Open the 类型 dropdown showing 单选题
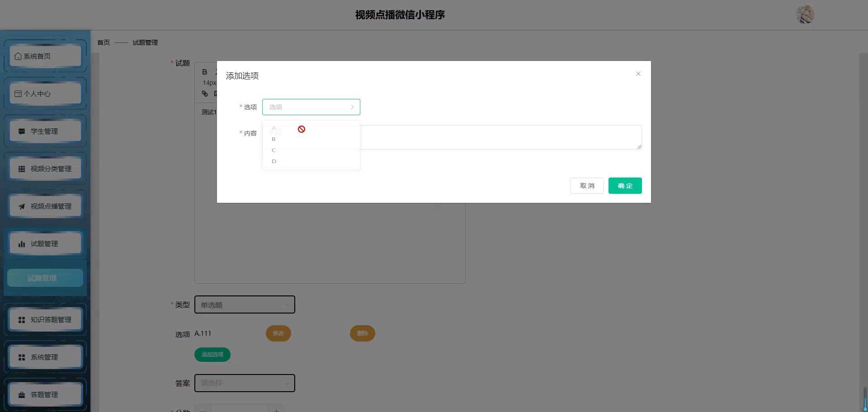The height and width of the screenshot is (412, 868). tap(245, 304)
